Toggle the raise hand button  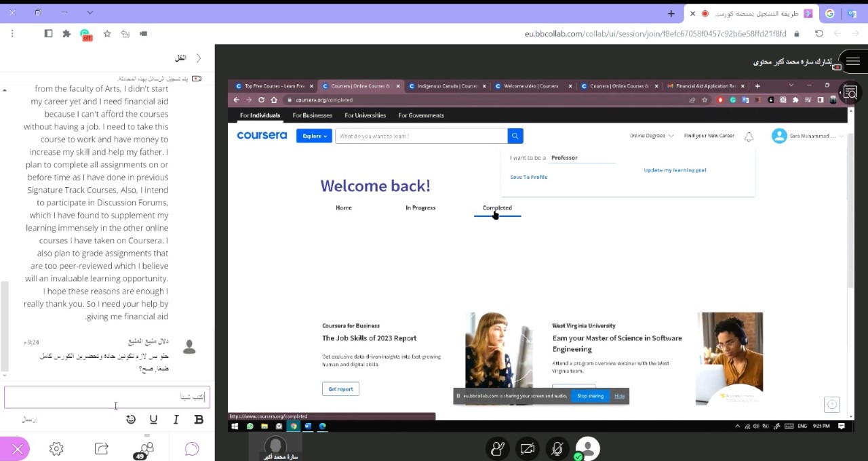click(497, 448)
